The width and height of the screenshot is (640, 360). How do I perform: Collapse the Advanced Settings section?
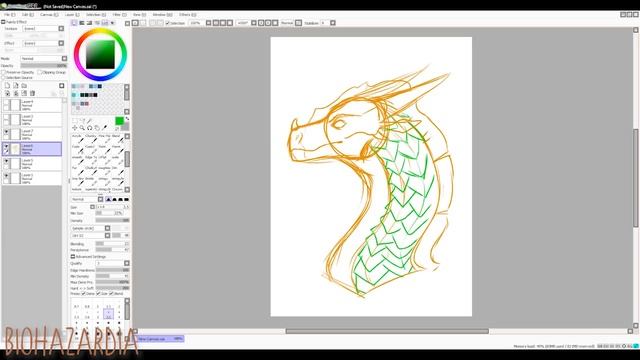click(73, 257)
